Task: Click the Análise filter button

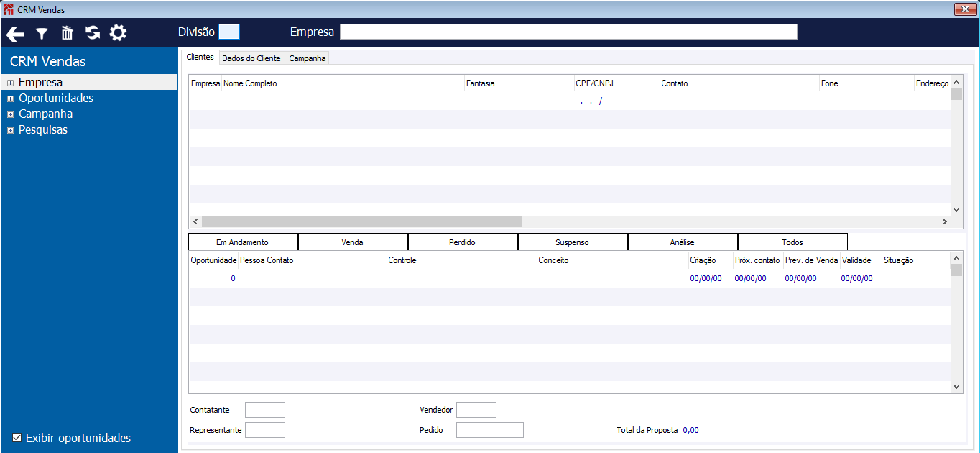Action: [683, 242]
